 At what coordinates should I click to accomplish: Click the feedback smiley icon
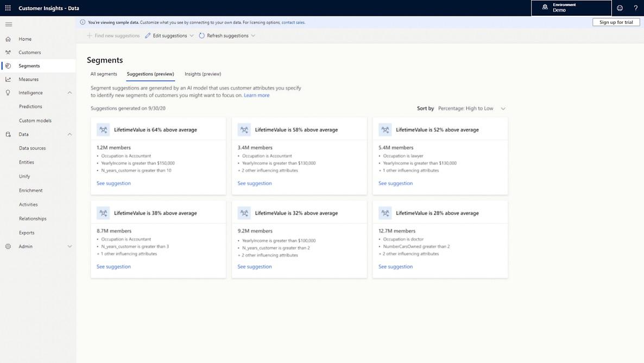click(620, 8)
